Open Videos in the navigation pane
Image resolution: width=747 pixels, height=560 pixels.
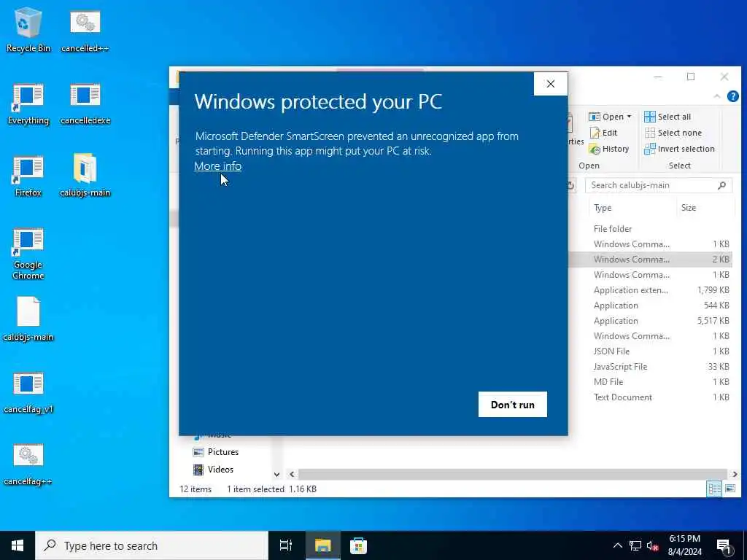point(214,470)
